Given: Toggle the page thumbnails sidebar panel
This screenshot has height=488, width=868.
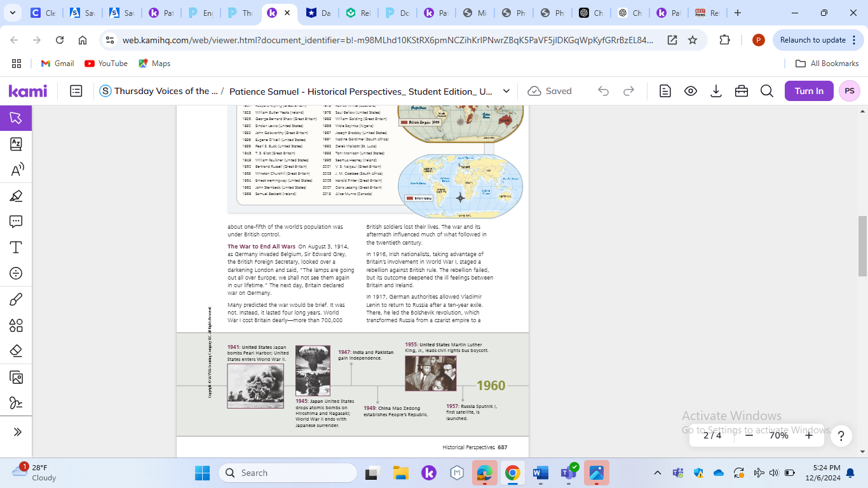Looking at the screenshot, I should pos(76,91).
